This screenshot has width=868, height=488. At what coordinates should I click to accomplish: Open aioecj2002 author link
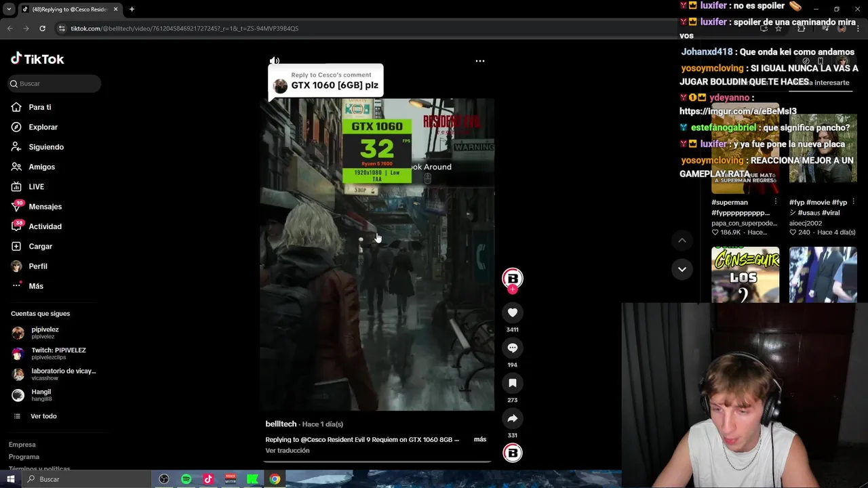pos(806,223)
